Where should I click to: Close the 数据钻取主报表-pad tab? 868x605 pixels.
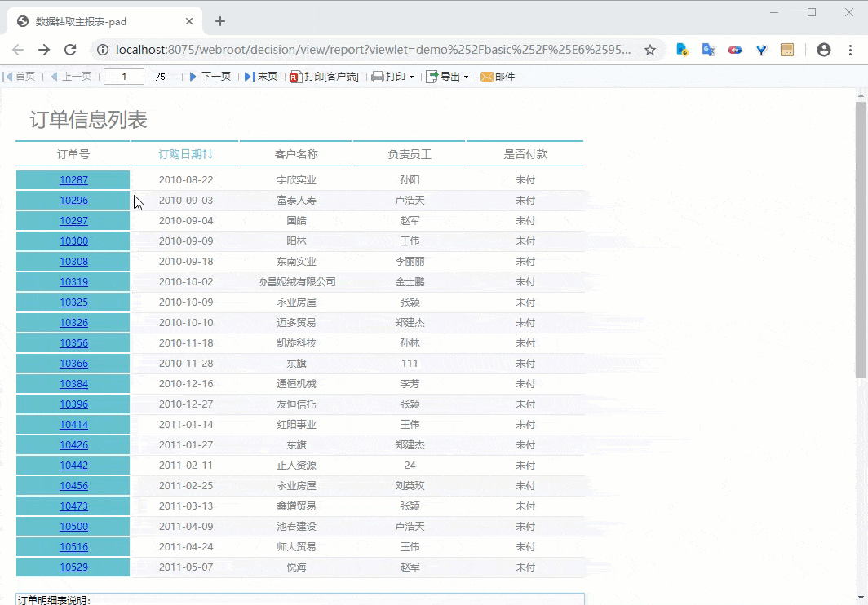point(189,21)
